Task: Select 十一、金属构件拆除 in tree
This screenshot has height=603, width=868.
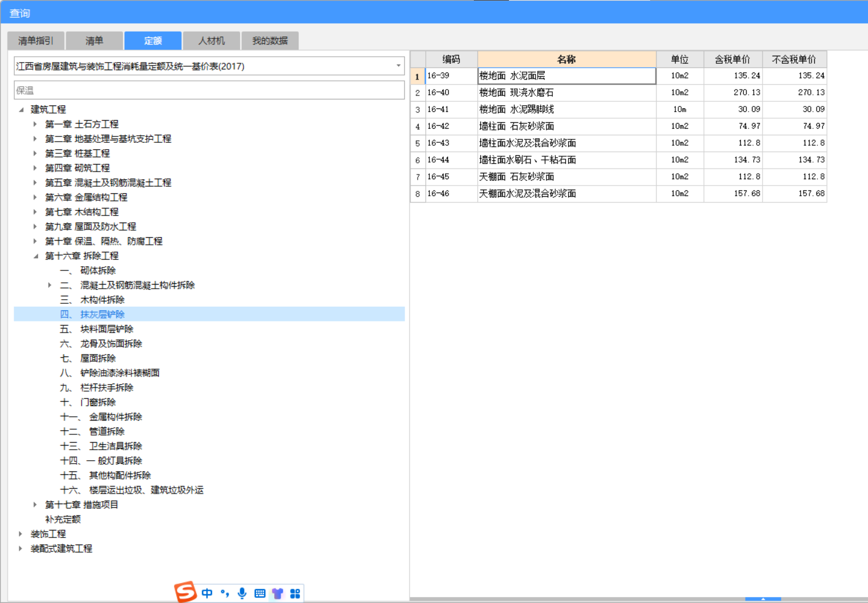Action: click(101, 417)
